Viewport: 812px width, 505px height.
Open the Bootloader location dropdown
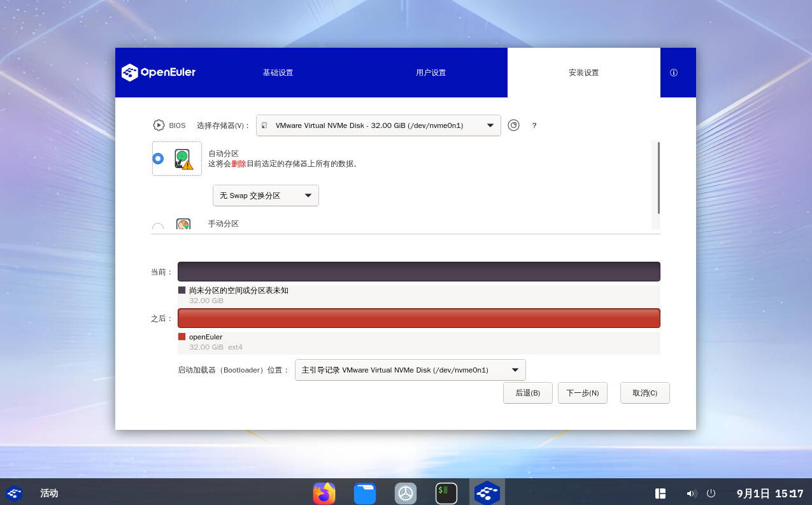point(410,370)
